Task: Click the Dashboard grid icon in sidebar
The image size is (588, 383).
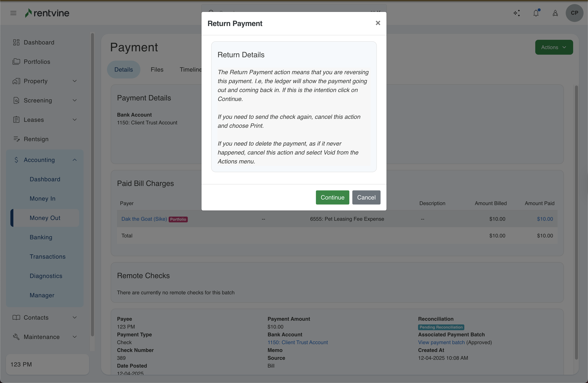Action: coord(16,43)
